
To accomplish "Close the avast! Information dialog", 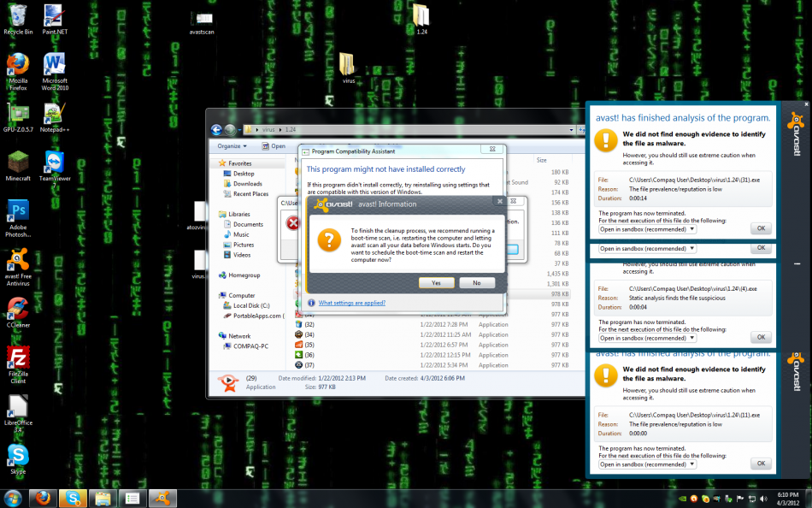I will (x=500, y=201).
